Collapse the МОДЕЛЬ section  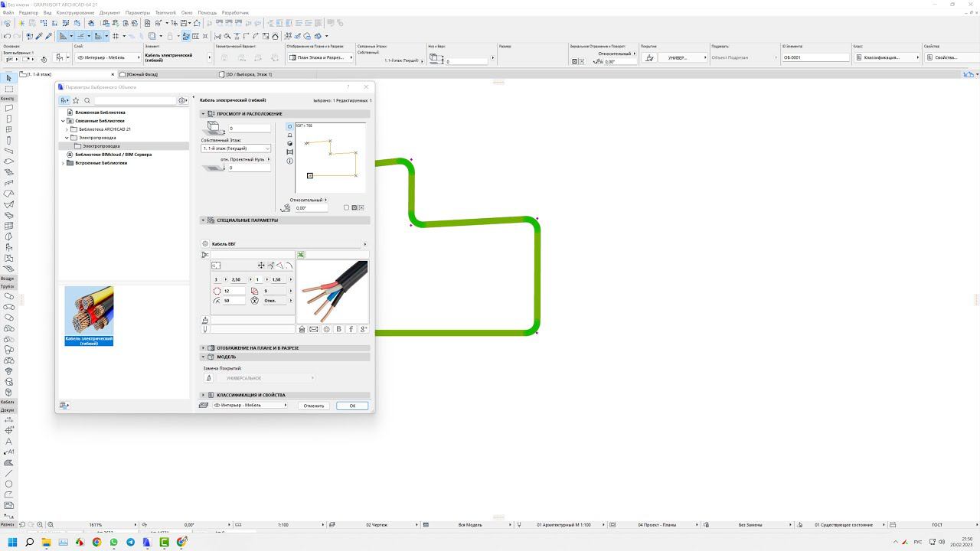click(x=204, y=357)
